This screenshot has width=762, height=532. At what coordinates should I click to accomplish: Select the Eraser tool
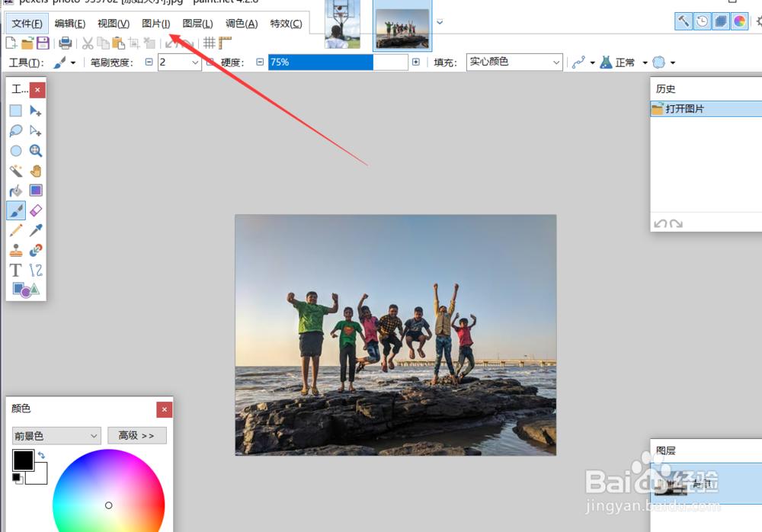[x=36, y=210]
